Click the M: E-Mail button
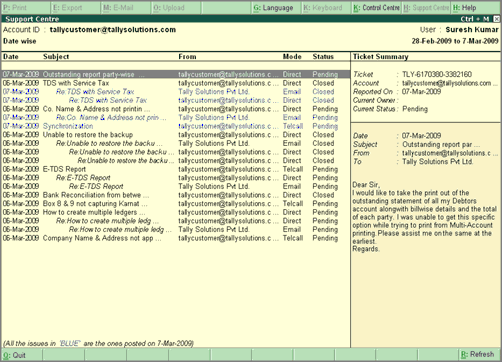The height and width of the screenshot is (362, 502). click(126, 8)
